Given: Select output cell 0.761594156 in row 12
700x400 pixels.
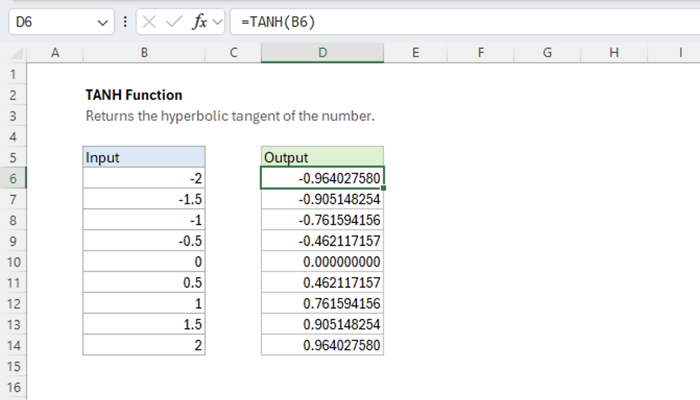Looking at the screenshot, I should coord(322,304).
